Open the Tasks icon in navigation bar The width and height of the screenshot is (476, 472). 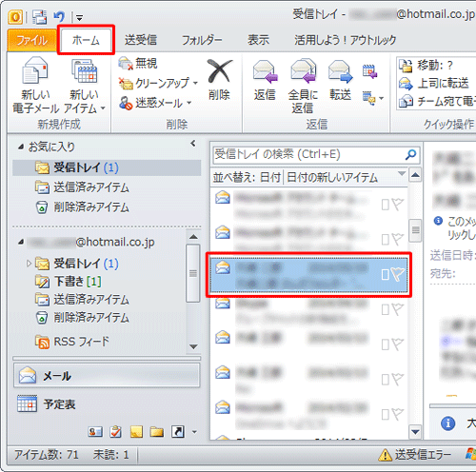click(x=115, y=432)
